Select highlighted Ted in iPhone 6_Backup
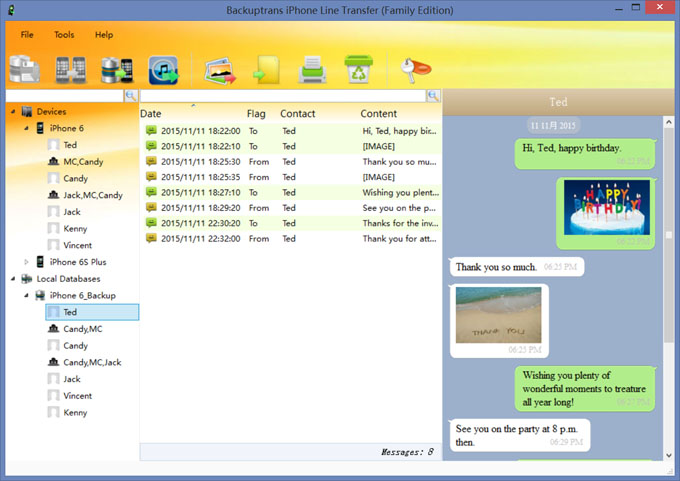This screenshot has width=680, height=481. (92, 312)
